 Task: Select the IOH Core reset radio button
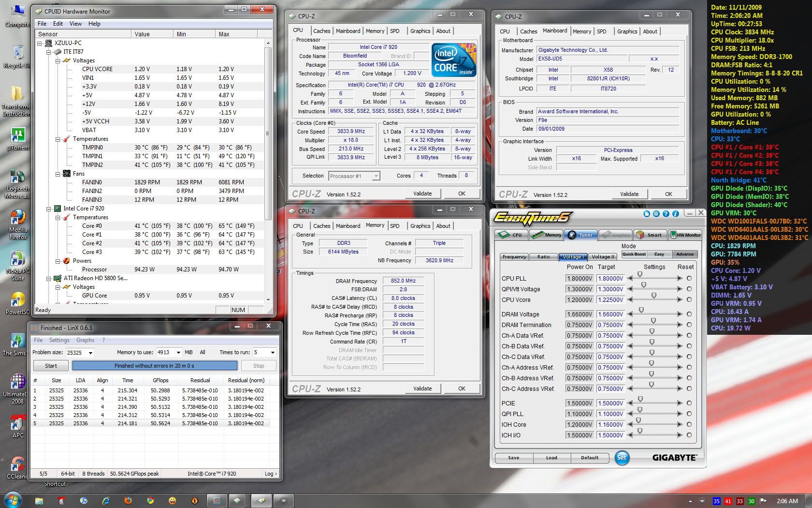(689, 424)
